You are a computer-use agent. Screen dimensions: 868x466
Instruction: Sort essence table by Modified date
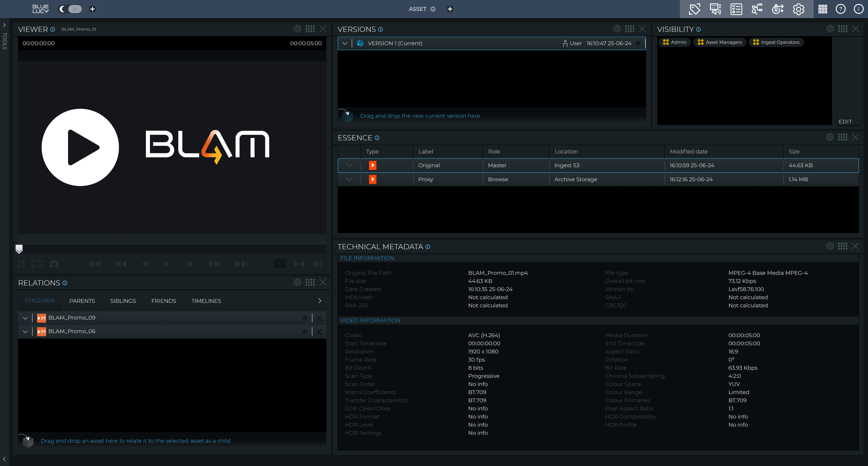(689, 152)
